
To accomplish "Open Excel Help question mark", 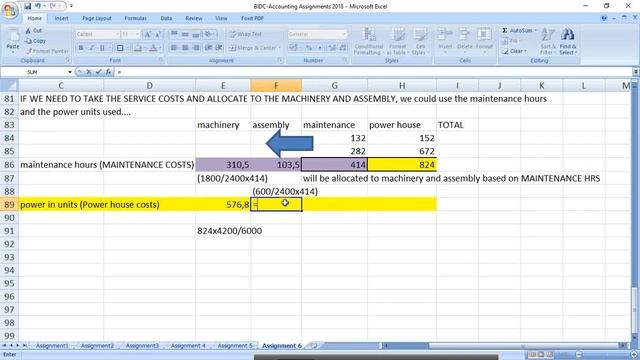I will click(604, 18).
